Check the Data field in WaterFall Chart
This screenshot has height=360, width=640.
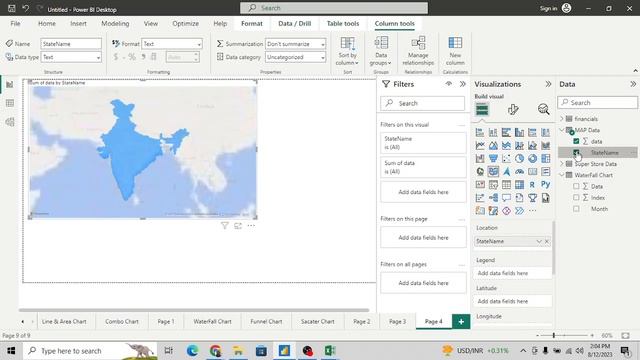576,186
